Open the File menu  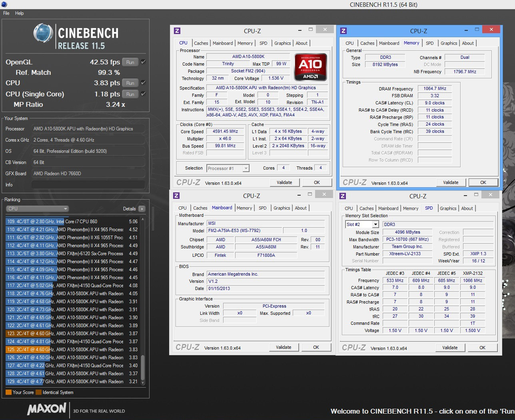6,13
